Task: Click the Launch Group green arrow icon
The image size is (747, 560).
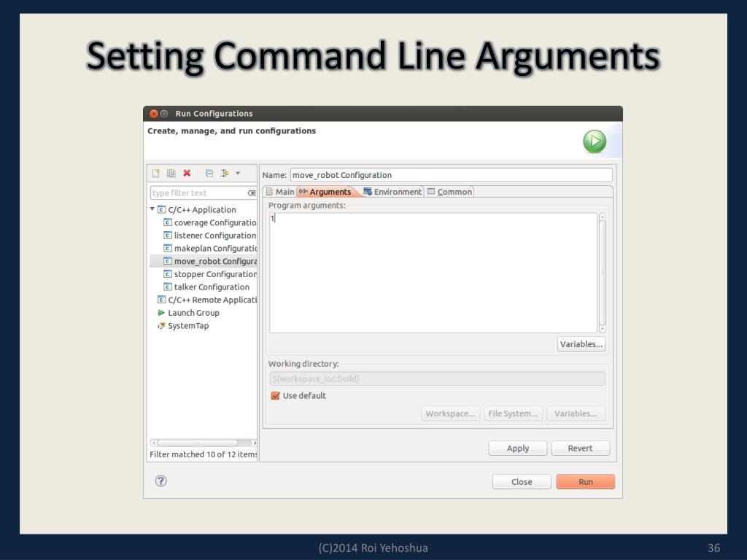Action: coord(161,312)
